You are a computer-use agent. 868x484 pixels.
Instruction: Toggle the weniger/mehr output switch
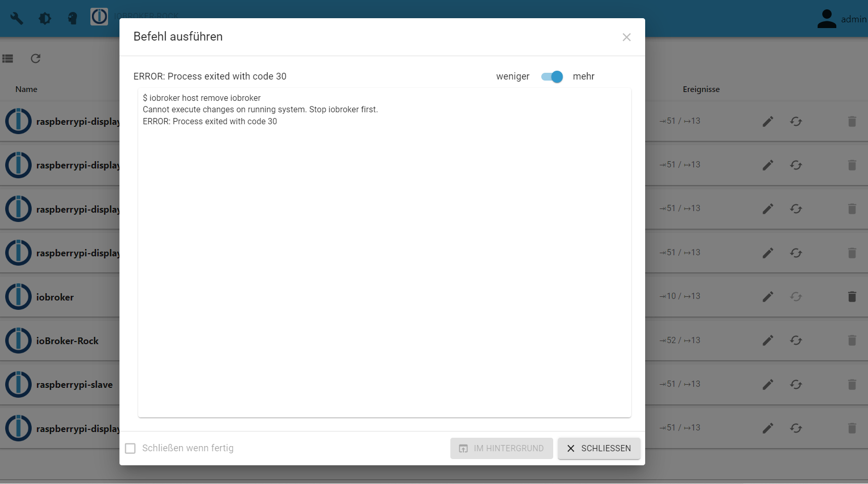pyautogui.click(x=552, y=77)
